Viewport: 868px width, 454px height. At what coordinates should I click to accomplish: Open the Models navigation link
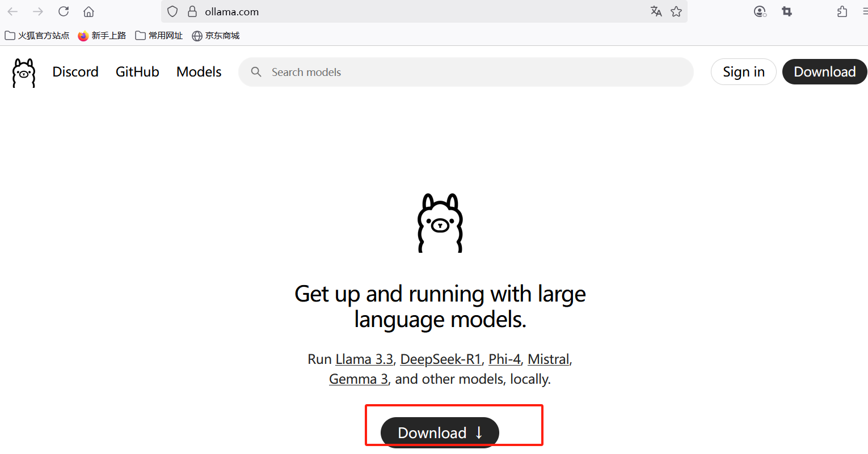pyautogui.click(x=199, y=72)
